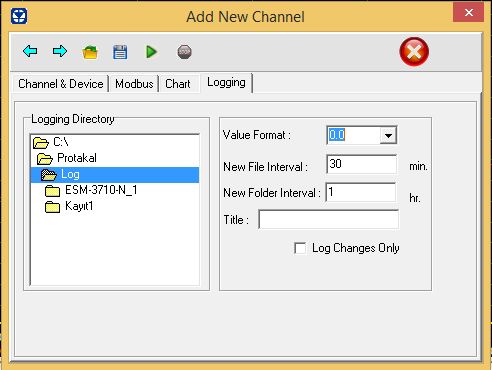The height and width of the screenshot is (370, 492).
Task: Click the New File Interval input field
Action: pyautogui.click(x=362, y=164)
